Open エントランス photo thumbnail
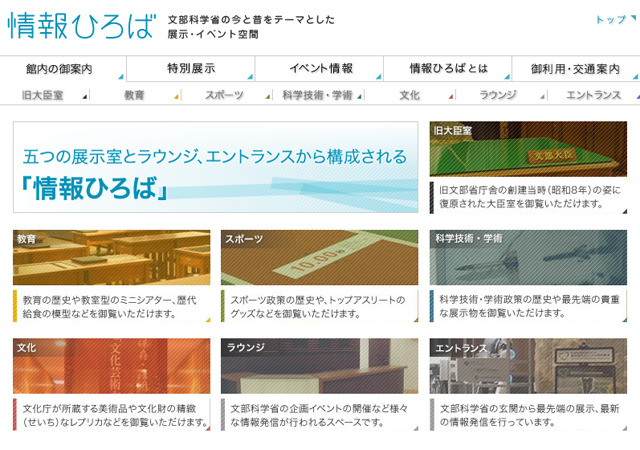This screenshot has height=450, width=640. pyautogui.click(x=528, y=366)
